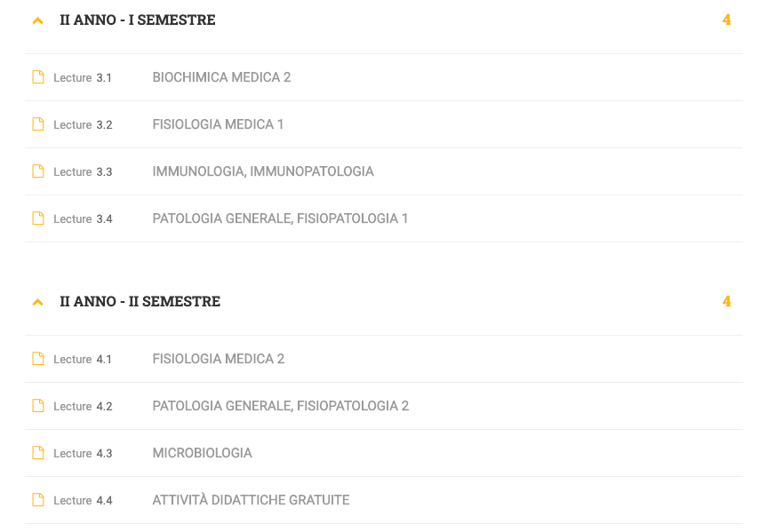The width and height of the screenshot is (767, 532).
Task: Click the II ANNO - II SEMESTRE heading
Action: click(140, 301)
